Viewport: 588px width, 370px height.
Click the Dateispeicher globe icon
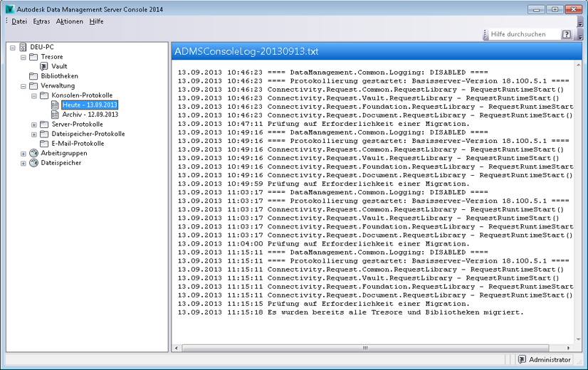[33, 163]
